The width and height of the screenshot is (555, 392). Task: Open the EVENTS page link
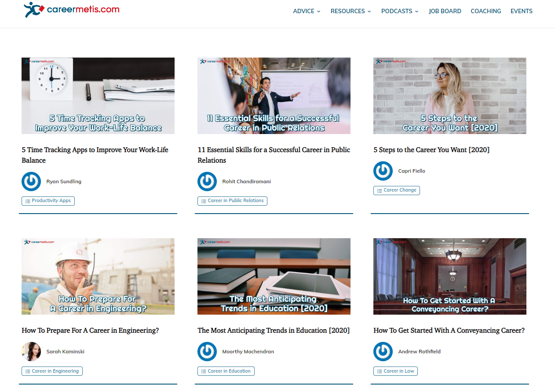pos(522,11)
